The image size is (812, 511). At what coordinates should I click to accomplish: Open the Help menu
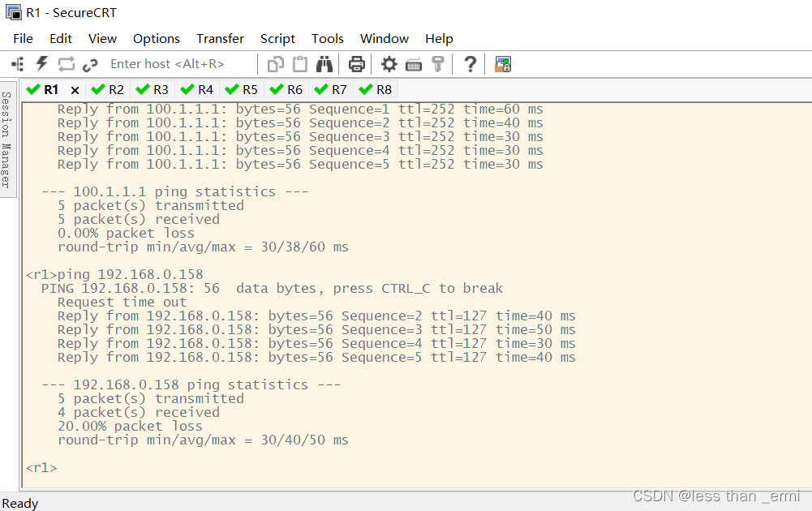tap(439, 39)
